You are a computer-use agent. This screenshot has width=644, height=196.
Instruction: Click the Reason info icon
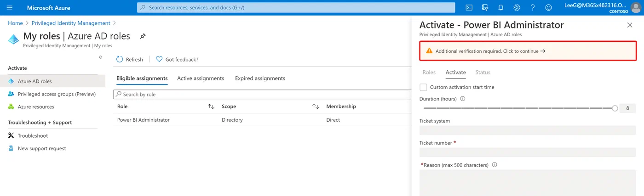[494, 165]
